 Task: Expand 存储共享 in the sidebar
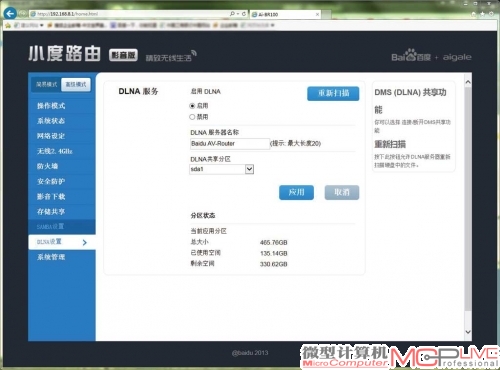point(62,212)
